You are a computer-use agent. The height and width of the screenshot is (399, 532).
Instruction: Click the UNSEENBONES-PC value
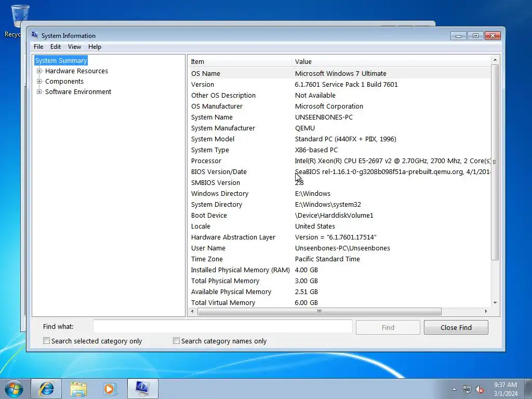coord(324,117)
